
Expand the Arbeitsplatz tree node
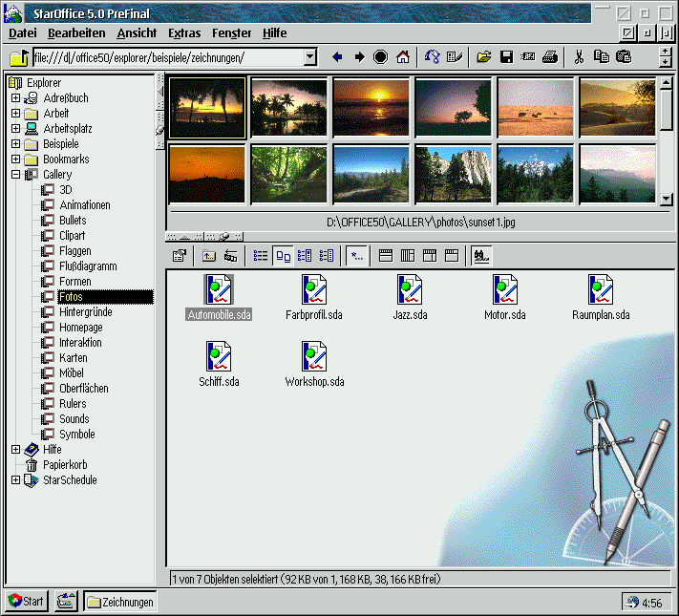point(15,128)
